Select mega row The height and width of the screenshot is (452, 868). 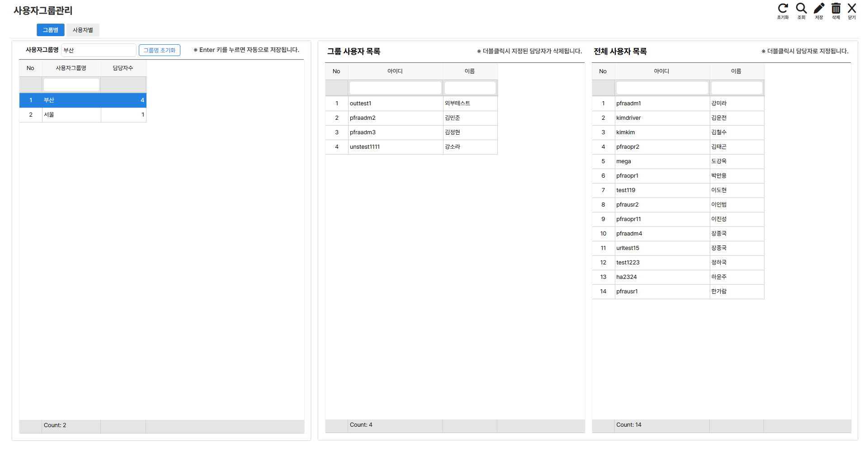[x=678, y=161]
